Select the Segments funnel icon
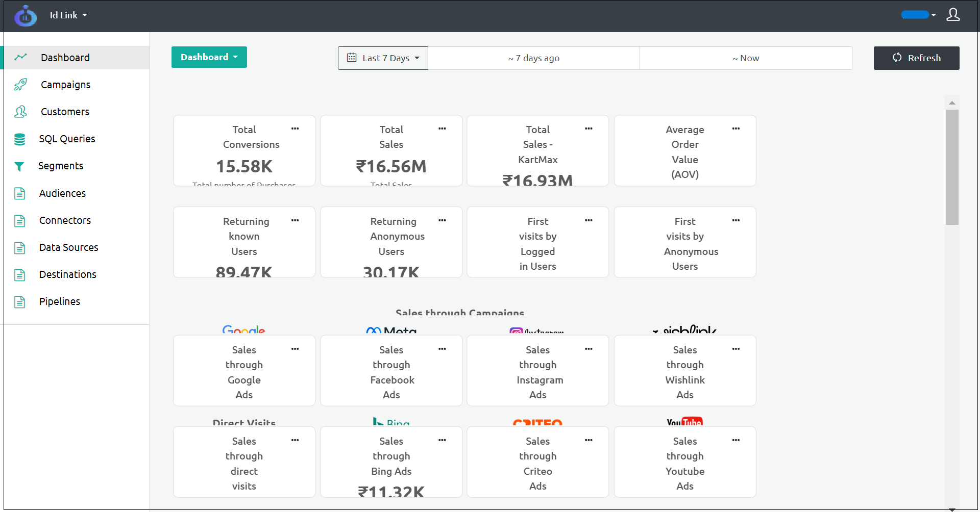This screenshot has height=512, width=980. click(19, 166)
